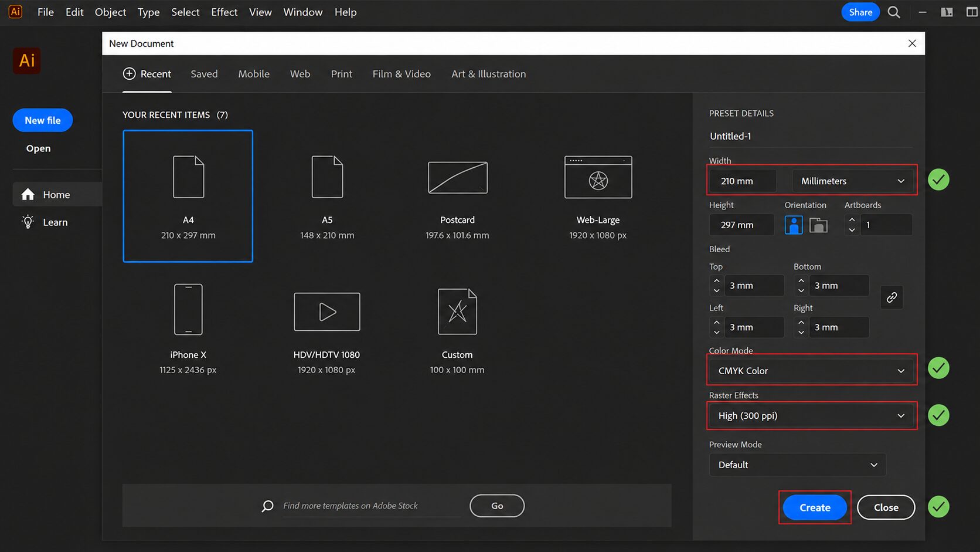
Task: Decrease Bottom bleed with down arrow
Action: (801, 290)
